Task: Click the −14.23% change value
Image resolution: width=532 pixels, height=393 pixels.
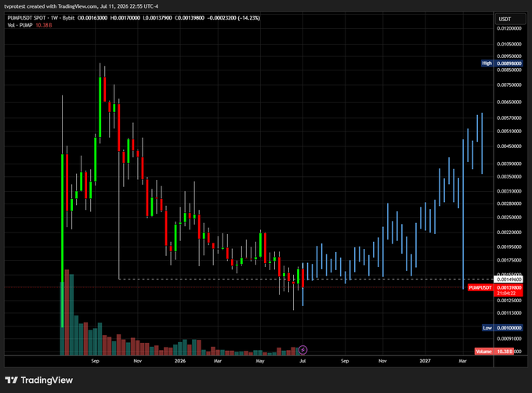Action: point(248,18)
